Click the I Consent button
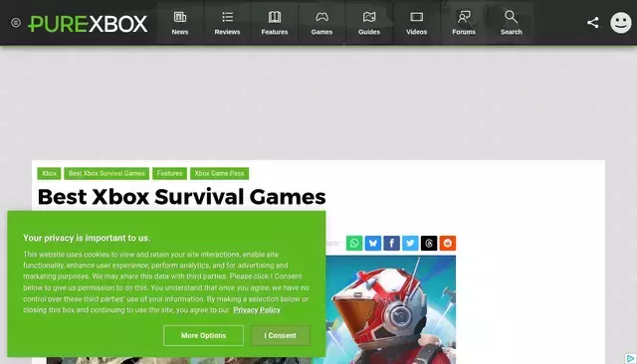 pos(281,335)
